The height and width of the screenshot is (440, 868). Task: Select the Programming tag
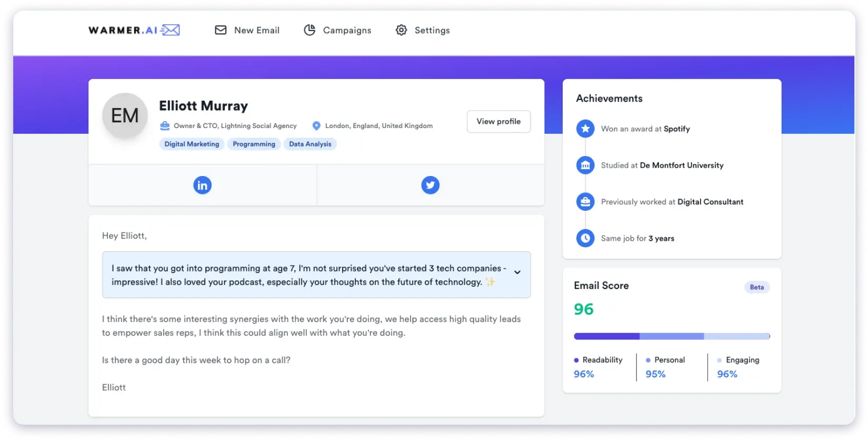(x=254, y=144)
